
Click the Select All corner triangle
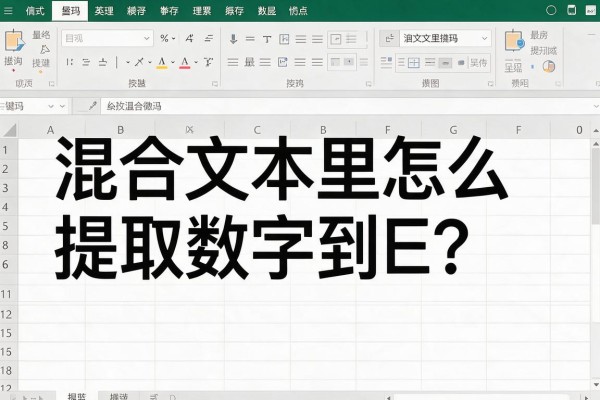[10, 130]
